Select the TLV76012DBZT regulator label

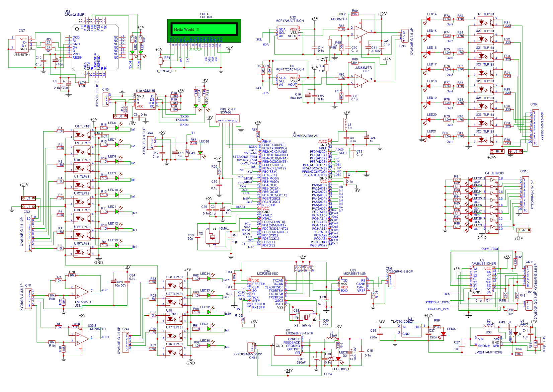click(402, 322)
